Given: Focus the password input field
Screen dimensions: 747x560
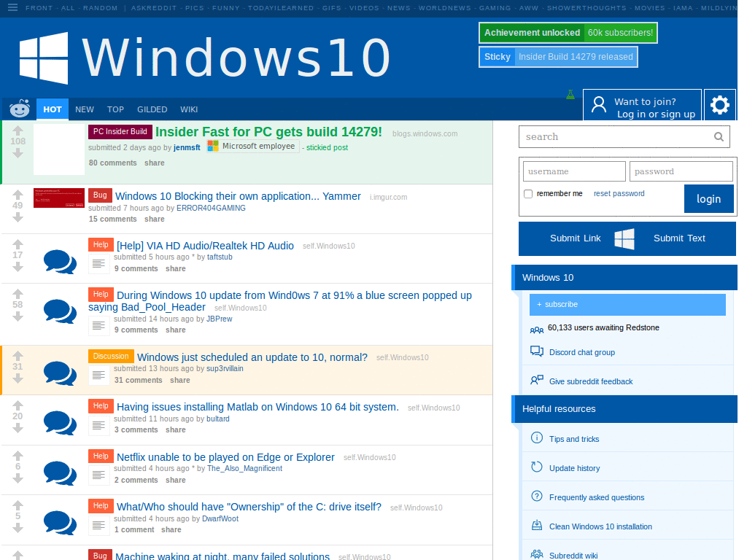Looking at the screenshot, I should (681, 171).
